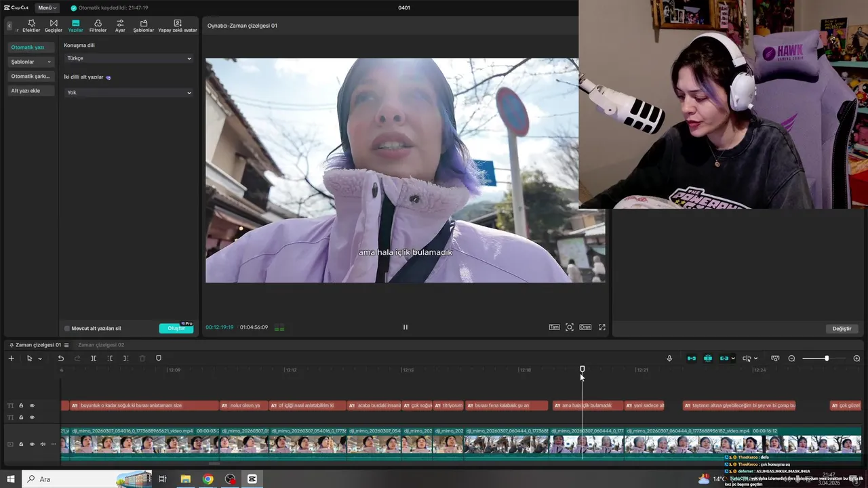Lock the empty second text track
The height and width of the screenshot is (488, 868).
point(21,417)
